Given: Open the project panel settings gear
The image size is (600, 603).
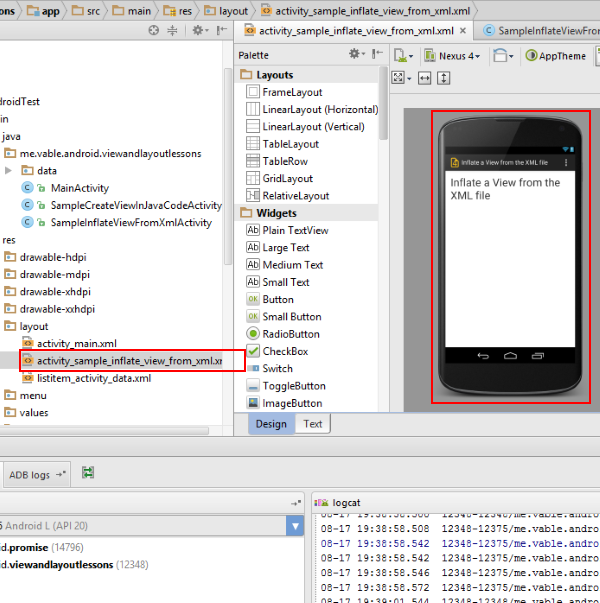Looking at the screenshot, I should 200,30.
